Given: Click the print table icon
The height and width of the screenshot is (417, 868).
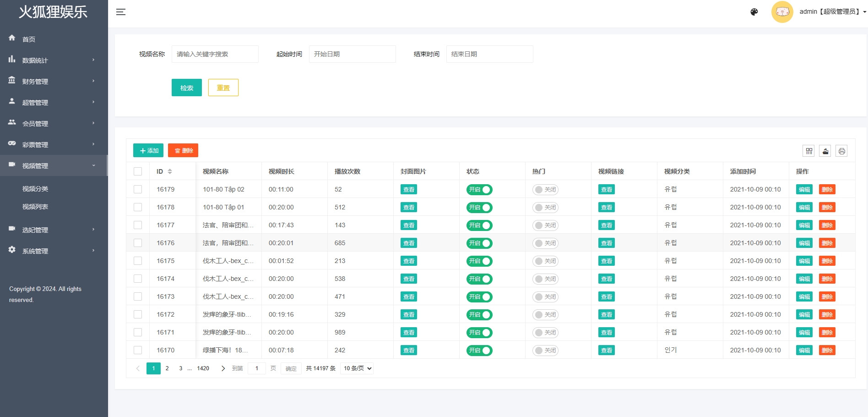Looking at the screenshot, I should point(841,151).
